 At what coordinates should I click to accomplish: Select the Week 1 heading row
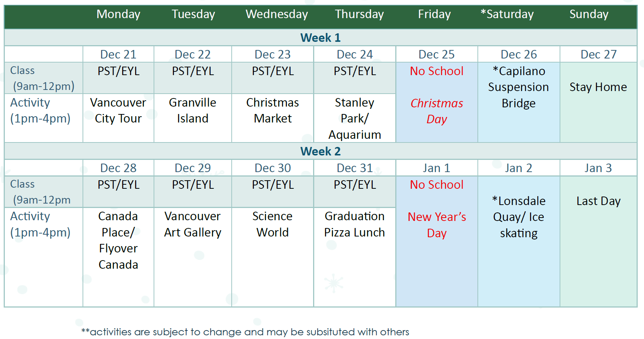(x=321, y=37)
